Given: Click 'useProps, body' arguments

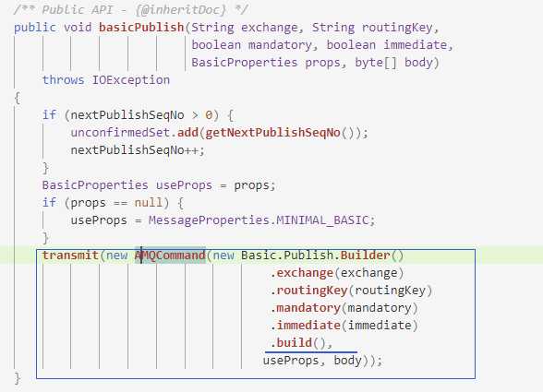Looking at the screenshot, I should point(312,361).
